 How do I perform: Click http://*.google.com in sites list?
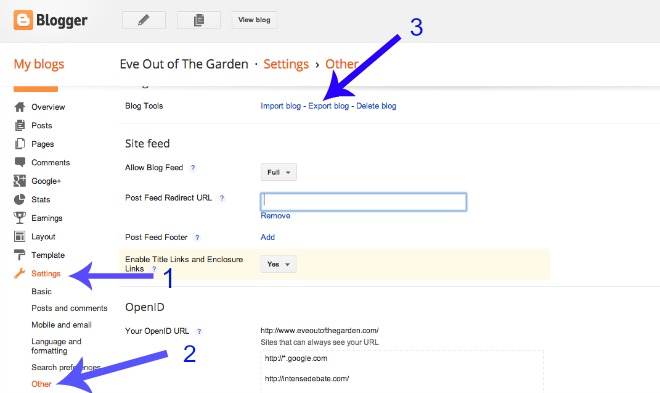tap(296, 358)
